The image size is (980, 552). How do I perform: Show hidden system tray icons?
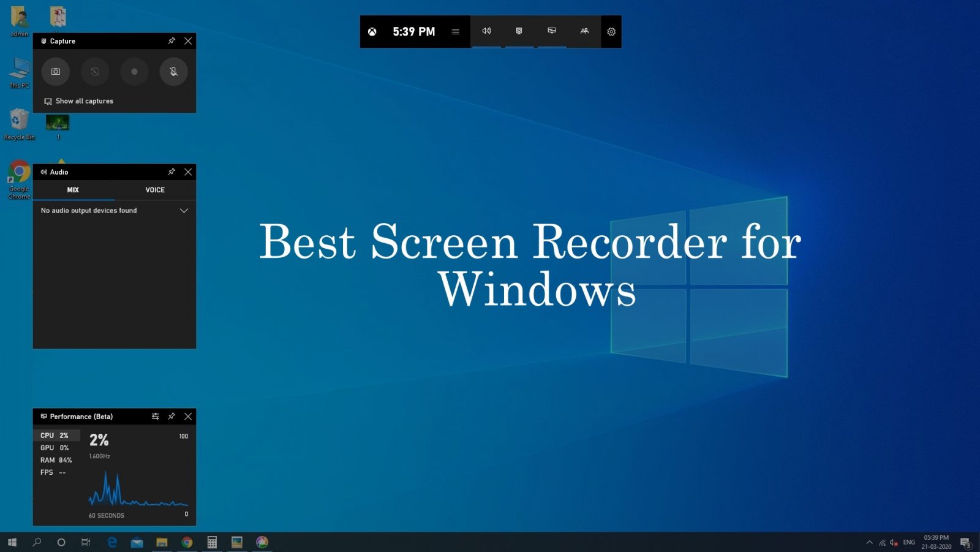coord(869,542)
